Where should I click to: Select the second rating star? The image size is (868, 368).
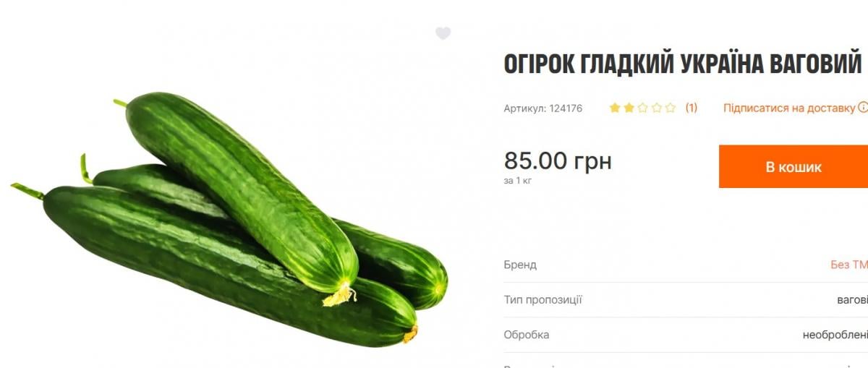pos(629,108)
